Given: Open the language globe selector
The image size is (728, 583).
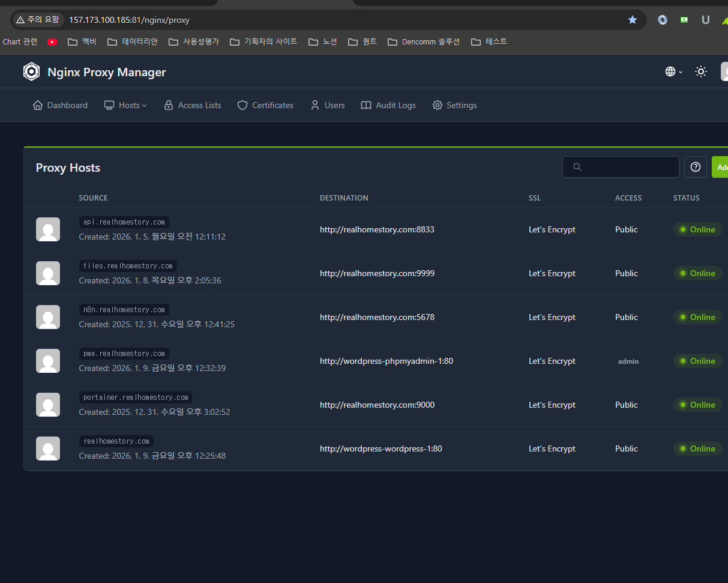Looking at the screenshot, I should tap(674, 71).
